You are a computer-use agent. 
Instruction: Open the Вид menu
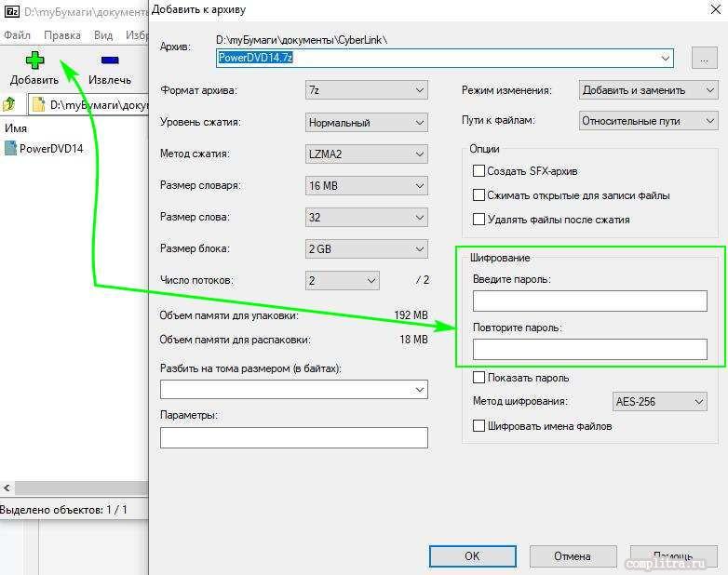point(103,35)
